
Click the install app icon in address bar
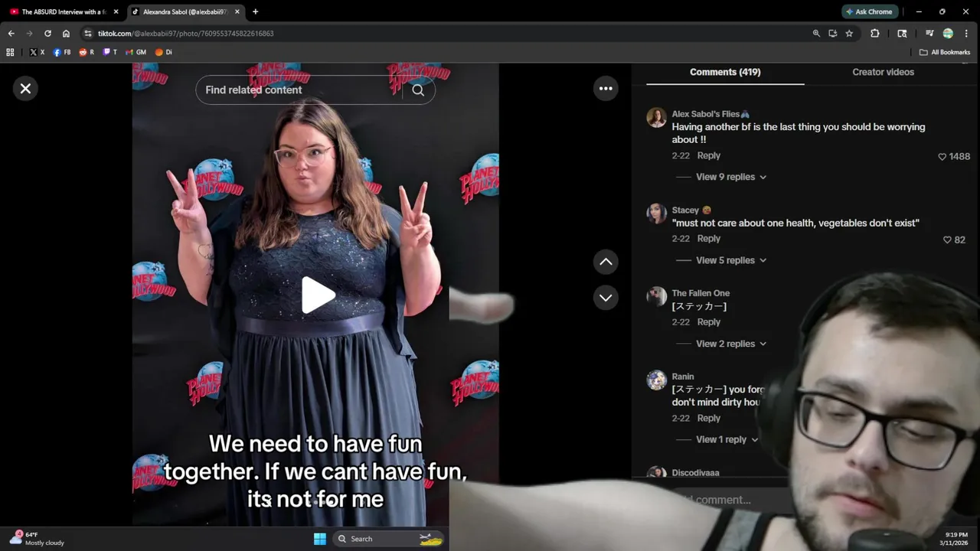click(x=832, y=34)
